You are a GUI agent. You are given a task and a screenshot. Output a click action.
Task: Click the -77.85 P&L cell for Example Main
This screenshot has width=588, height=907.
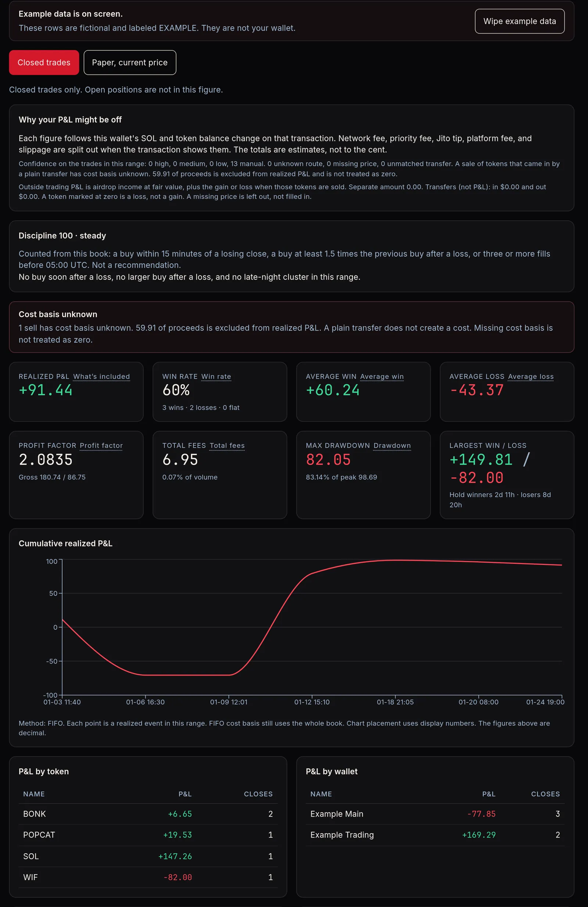pos(481,814)
